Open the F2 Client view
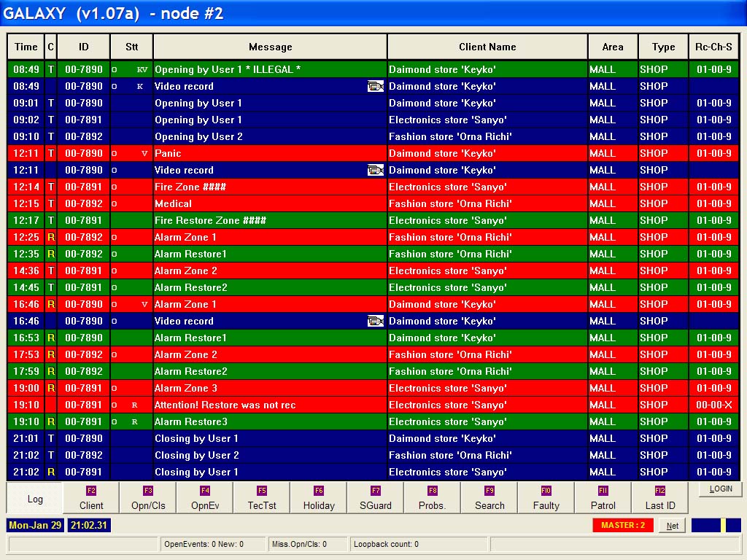Screen dimensions: 747x560 tap(91, 498)
